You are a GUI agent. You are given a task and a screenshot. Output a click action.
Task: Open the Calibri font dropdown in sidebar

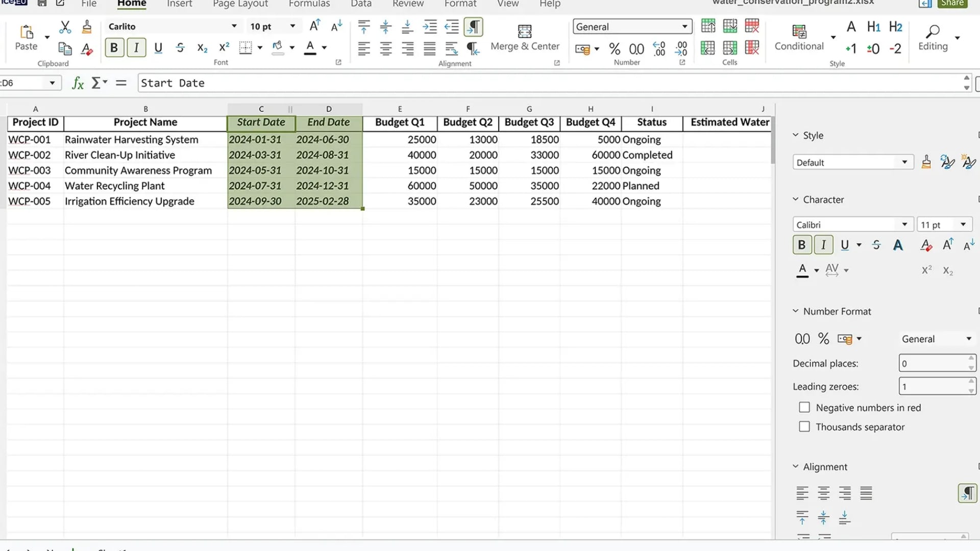click(904, 224)
